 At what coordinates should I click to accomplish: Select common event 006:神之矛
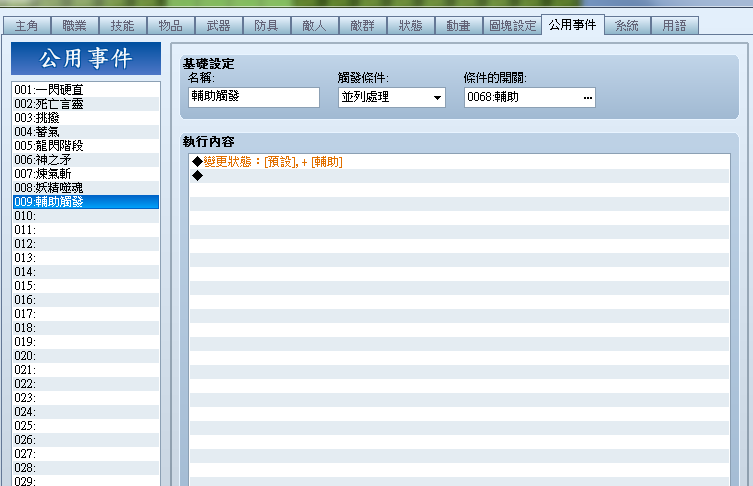point(86,159)
